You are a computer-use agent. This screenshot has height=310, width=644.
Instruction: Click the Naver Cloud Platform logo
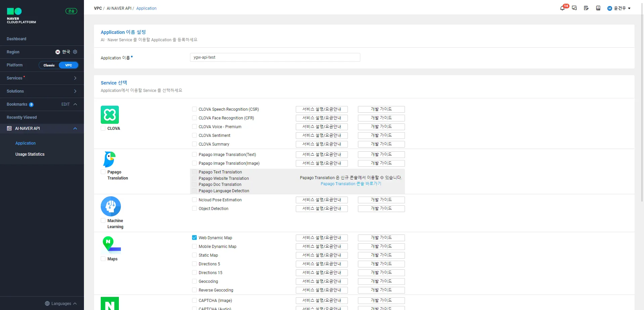[21, 16]
